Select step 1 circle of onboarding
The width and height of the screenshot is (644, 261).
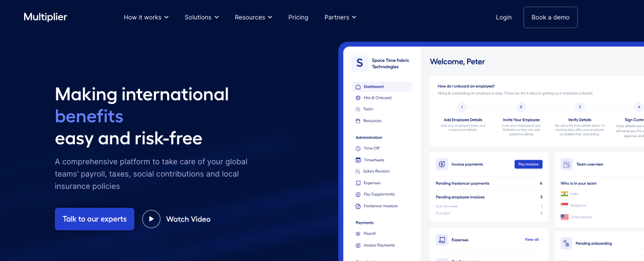coord(462,107)
